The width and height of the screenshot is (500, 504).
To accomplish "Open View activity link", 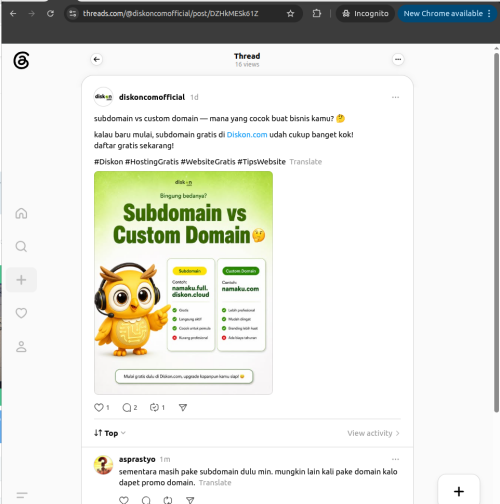I will (x=373, y=433).
